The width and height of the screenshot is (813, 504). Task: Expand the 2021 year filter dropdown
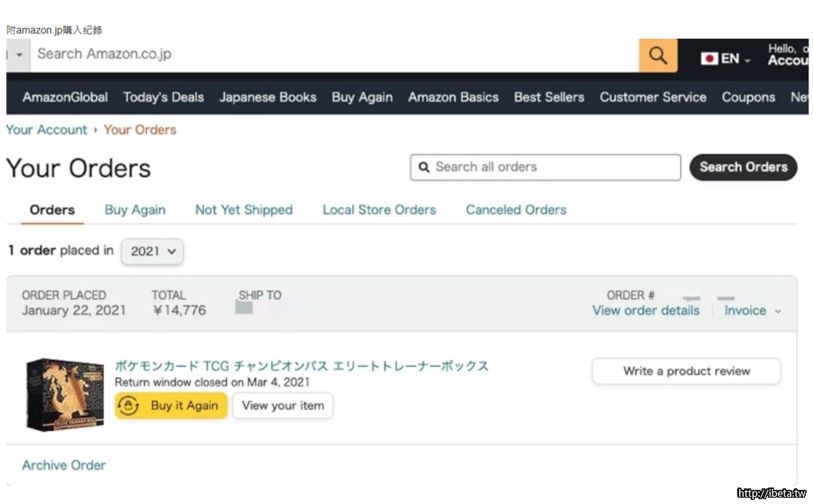[152, 251]
